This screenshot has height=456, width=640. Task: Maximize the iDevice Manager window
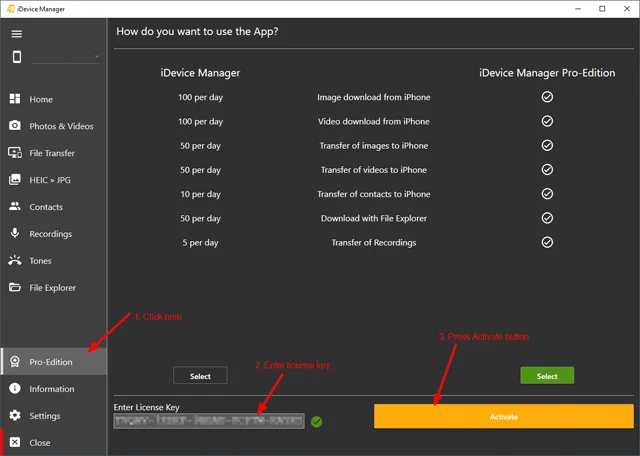(x=602, y=9)
